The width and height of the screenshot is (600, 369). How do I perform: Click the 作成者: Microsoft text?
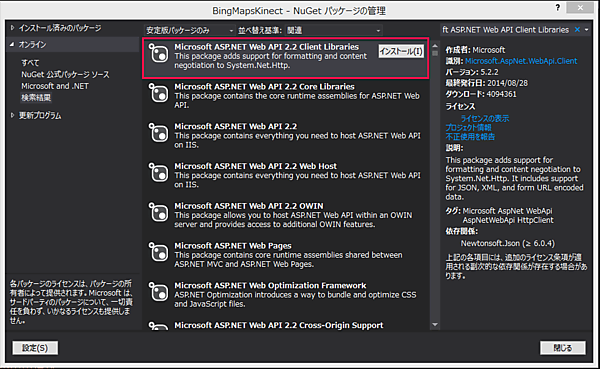(475, 50)
